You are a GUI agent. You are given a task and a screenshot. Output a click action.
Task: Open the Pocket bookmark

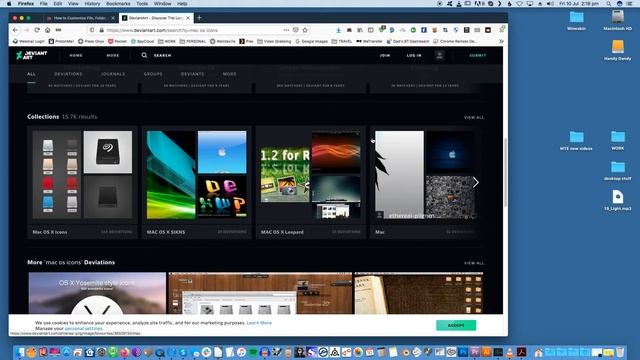[x=117, y=41]
